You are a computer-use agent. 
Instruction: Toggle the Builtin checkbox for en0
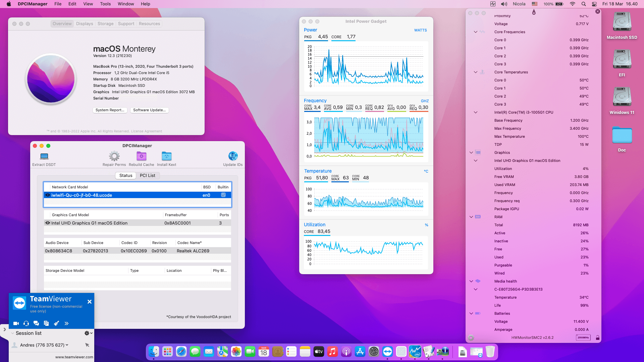(x=223, y=195)
